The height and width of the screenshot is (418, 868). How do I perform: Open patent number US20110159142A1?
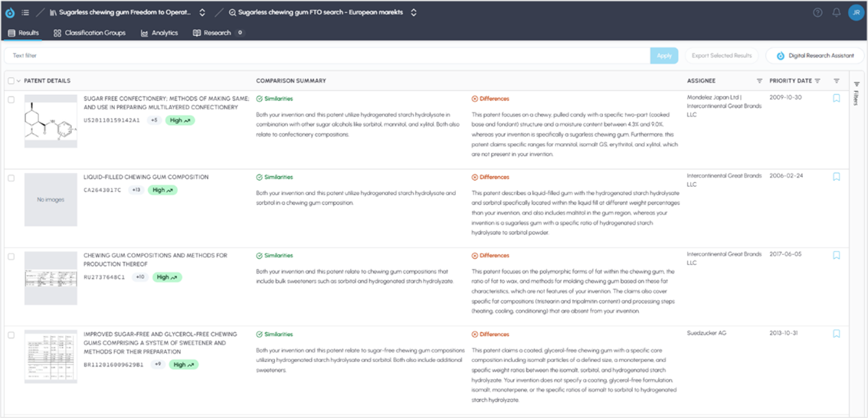[112, 120]
